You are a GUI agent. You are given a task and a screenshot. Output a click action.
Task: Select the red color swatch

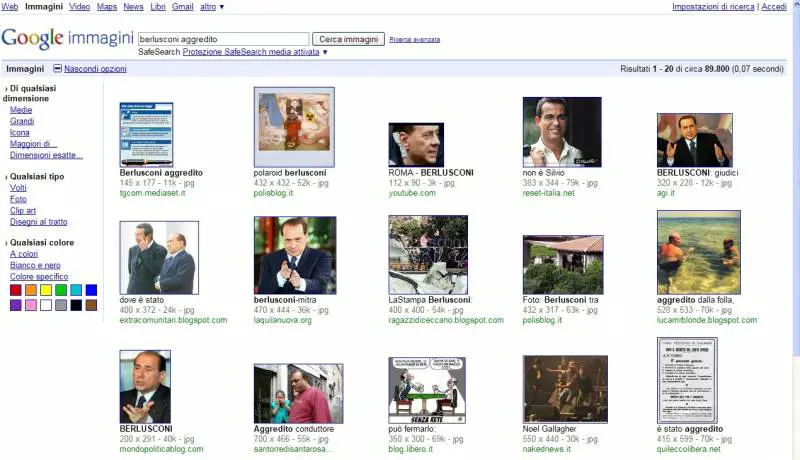tap(16, 290)
